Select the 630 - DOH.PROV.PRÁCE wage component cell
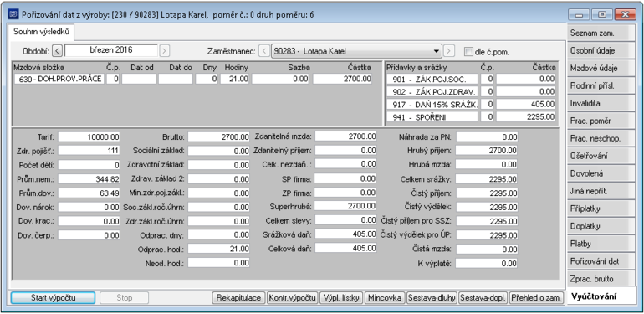 [x=59, y=80]
